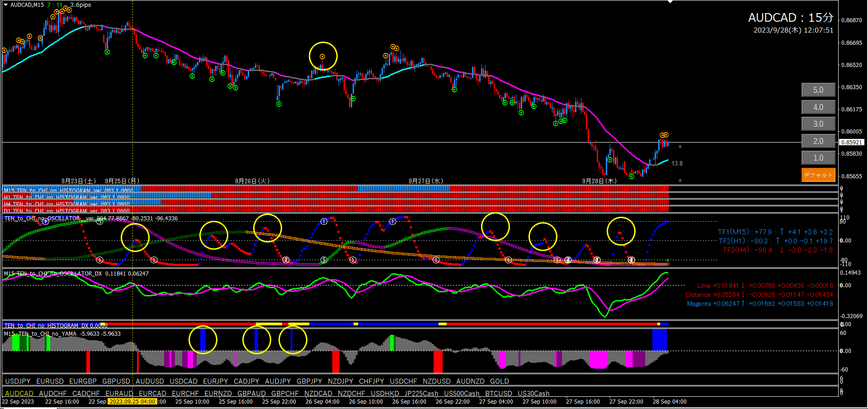Viewport: 868px width, 409px height.
Task: Switch chart to AUDNZD symbol
Action: [470, 381]
